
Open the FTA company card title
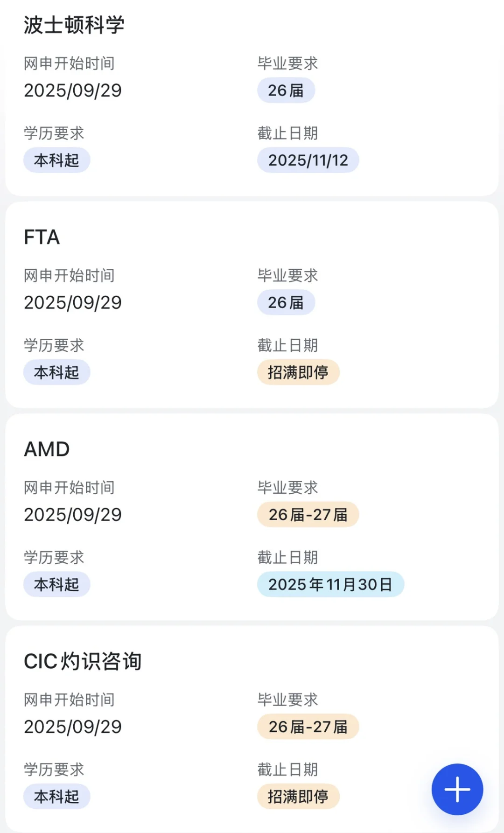42,237
